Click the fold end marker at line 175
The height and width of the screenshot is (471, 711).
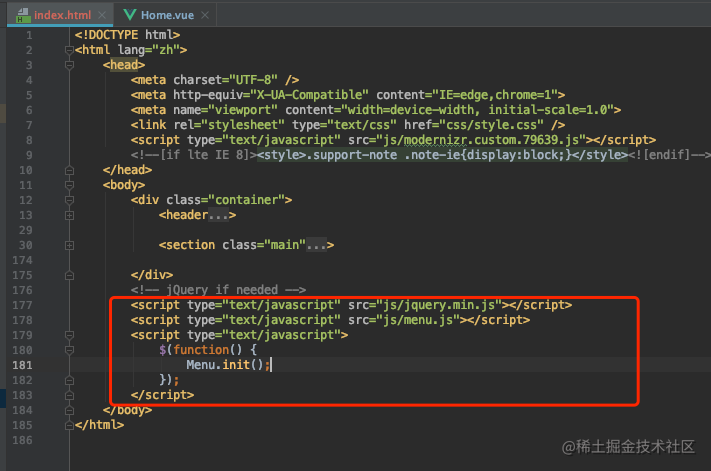coord(69,275)
